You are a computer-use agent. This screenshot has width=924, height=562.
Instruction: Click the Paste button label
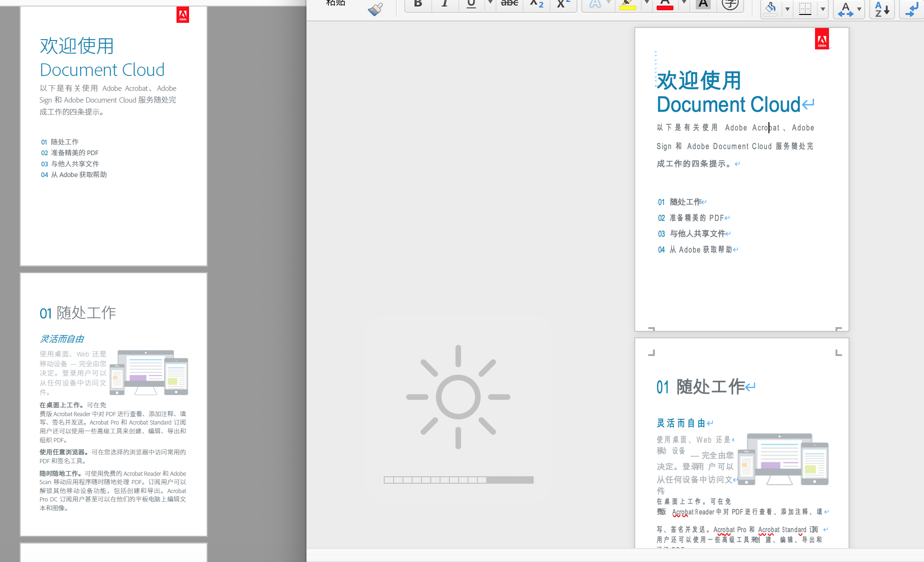335,3
